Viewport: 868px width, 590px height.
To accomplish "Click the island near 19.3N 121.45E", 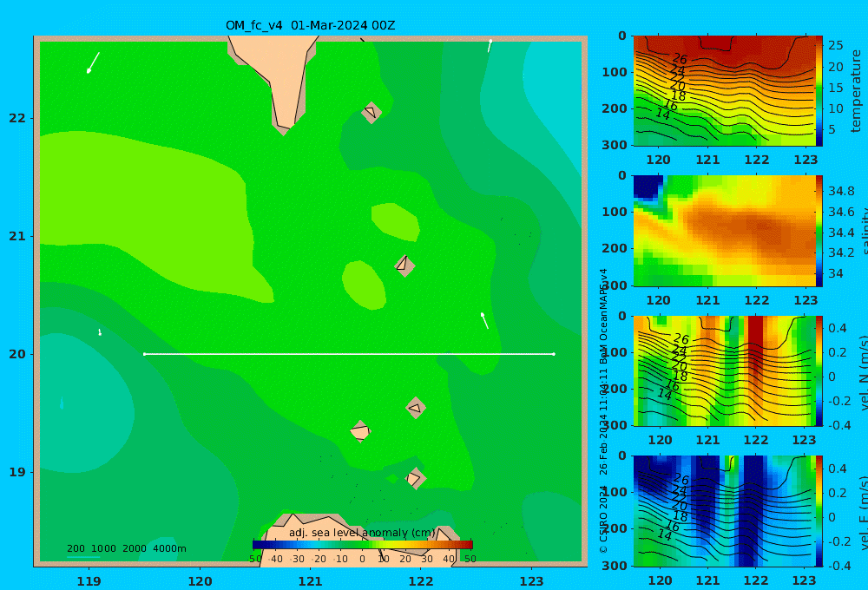I will [x=360, y=432].
